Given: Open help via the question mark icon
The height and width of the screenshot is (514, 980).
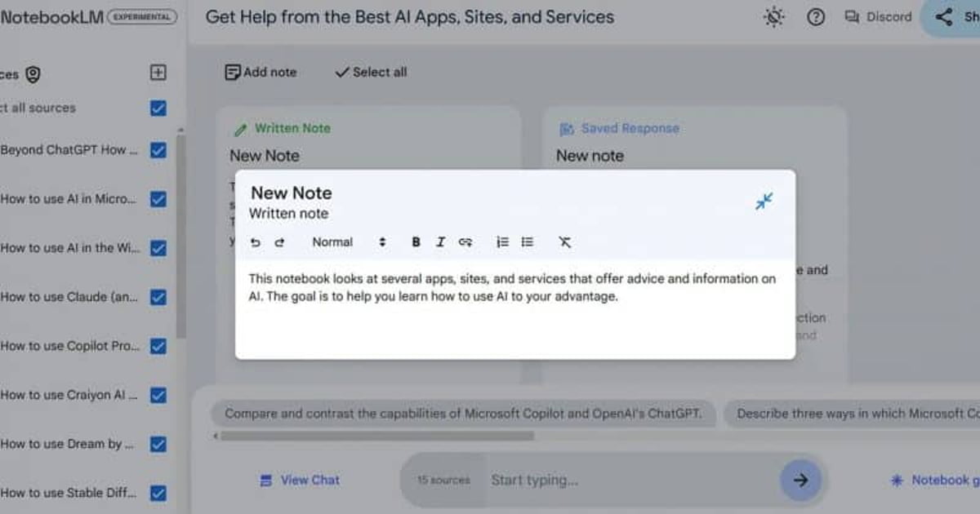Looking at the screenshot, I should click(816, 17).
